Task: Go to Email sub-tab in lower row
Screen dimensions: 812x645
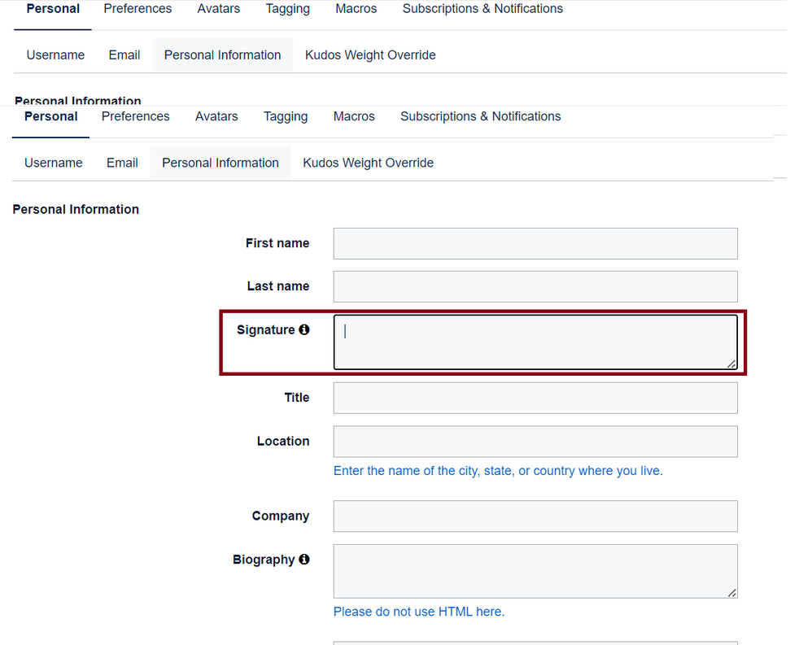Action: 122,163
